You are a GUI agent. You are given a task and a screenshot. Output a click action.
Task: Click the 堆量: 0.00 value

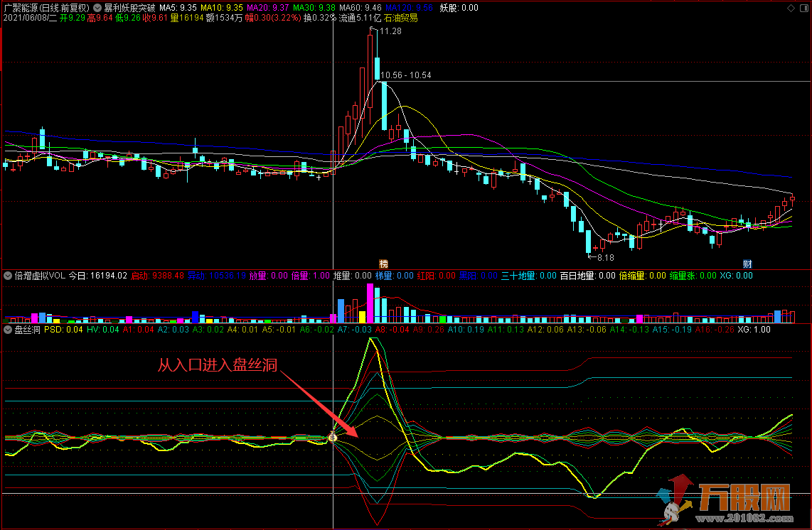353,276
